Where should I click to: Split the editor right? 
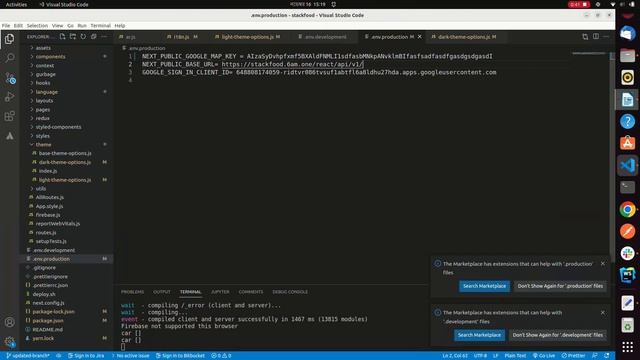(596, 36)
